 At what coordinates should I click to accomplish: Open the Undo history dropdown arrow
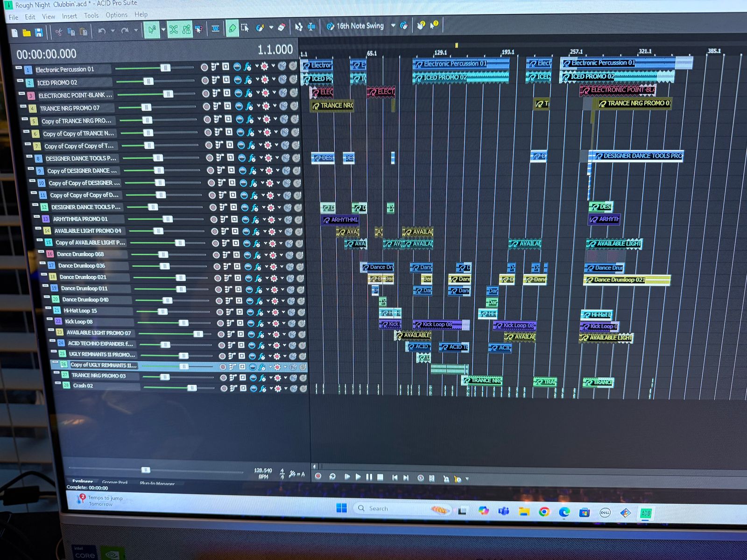113,31
